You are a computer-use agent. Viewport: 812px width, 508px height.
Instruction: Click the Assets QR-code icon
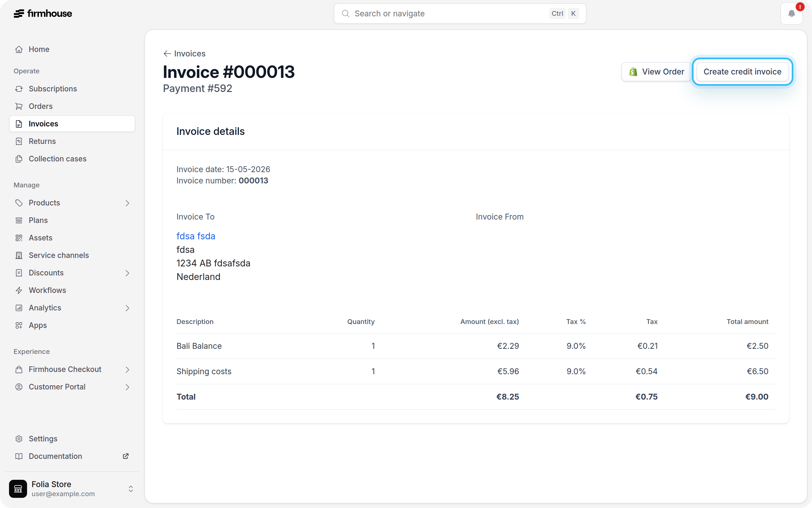[19, 238]
